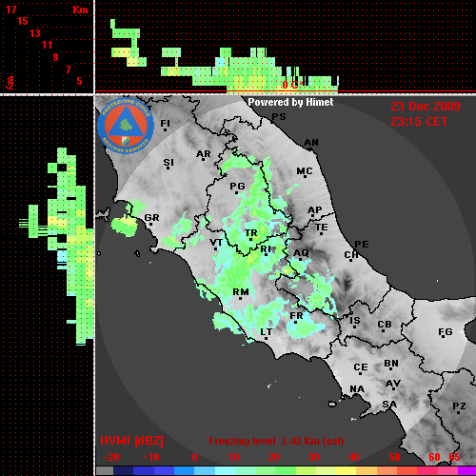Select the date '23 Dec 2009'
The width and height of the screenshot is (476, 476).
[x=426, y=107]
